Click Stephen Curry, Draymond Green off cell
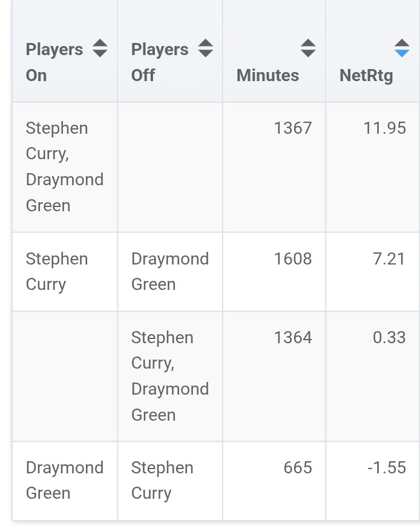Viewport: 420px width, 526px height. click(x=169, y=376)
